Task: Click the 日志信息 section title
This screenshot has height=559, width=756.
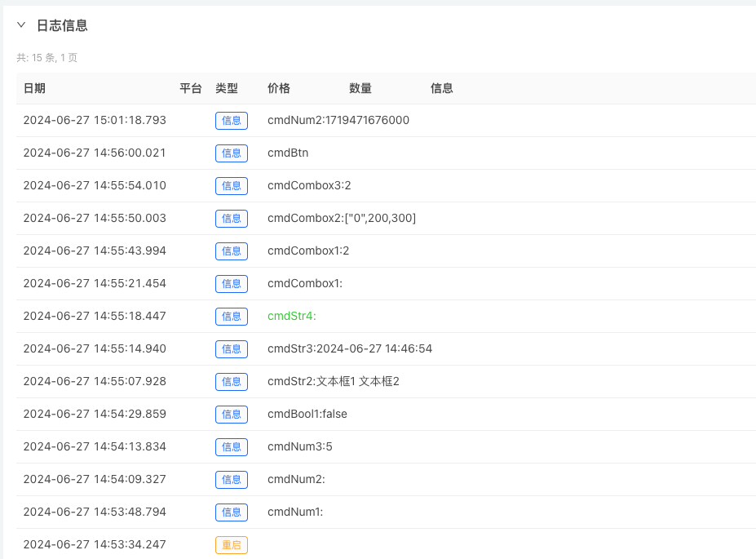Action: 62,25
